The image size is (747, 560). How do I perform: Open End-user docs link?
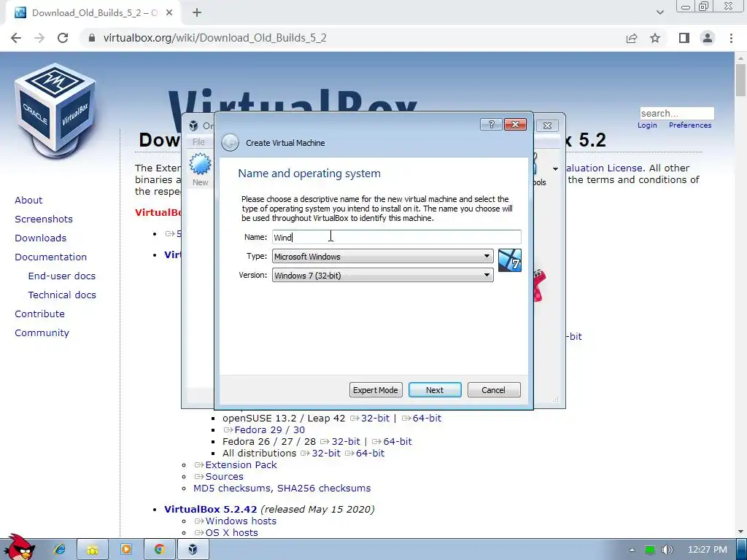point(62,276)
